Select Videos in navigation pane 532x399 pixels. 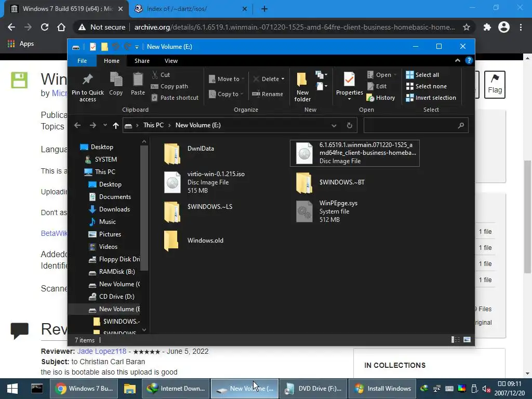coord(108,247)
